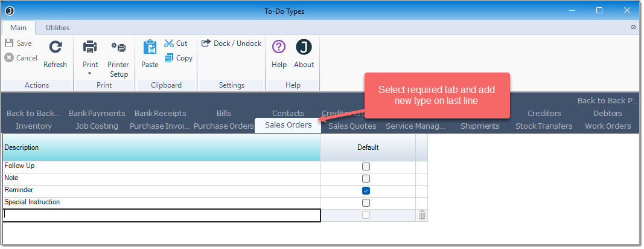Image resolution: width=644 pixels, height=249 pixels.
Task: Open Help via the question mark icon
Action: point(279,47)
